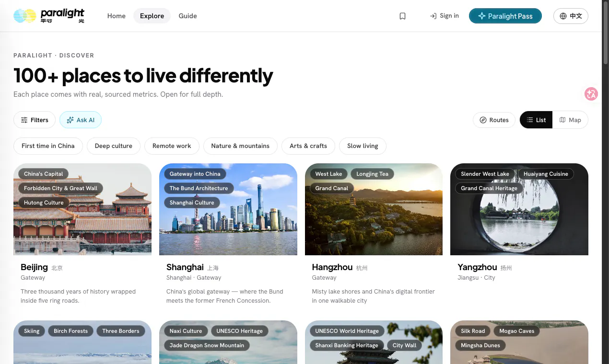Open the Filters button
This screenshot has height=364, width=609.
35,120
